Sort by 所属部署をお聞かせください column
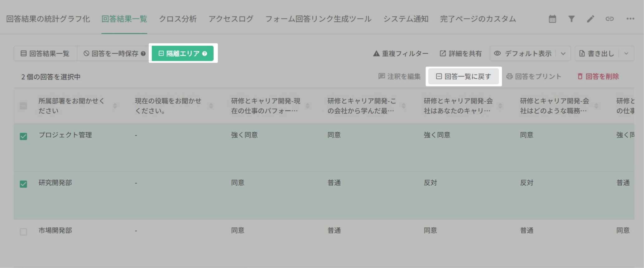Screen dimensions: 644x268 [115, 106]
